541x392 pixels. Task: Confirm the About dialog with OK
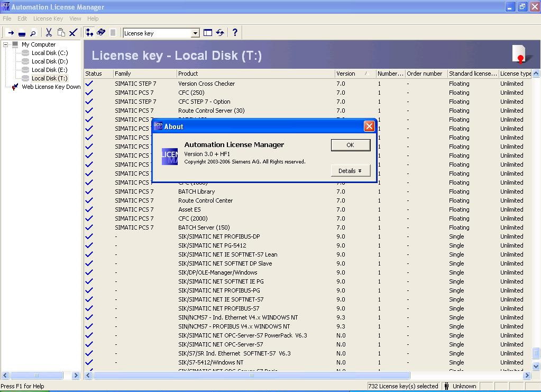click(x=351, y=145)
